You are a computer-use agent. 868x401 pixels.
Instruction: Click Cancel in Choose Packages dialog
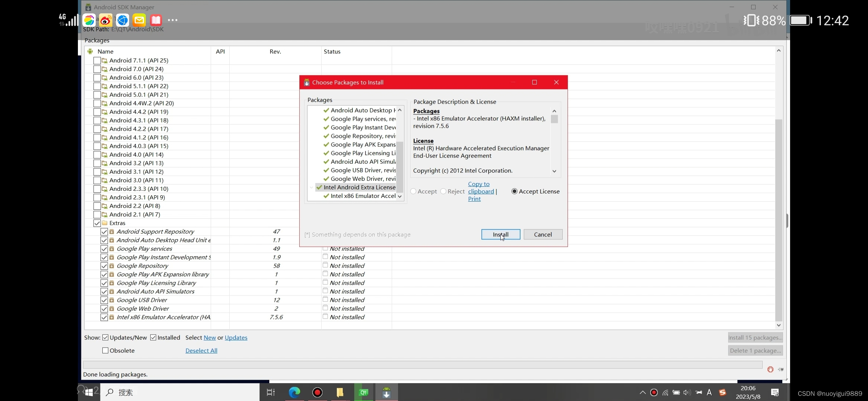click(x=543, y=234)
